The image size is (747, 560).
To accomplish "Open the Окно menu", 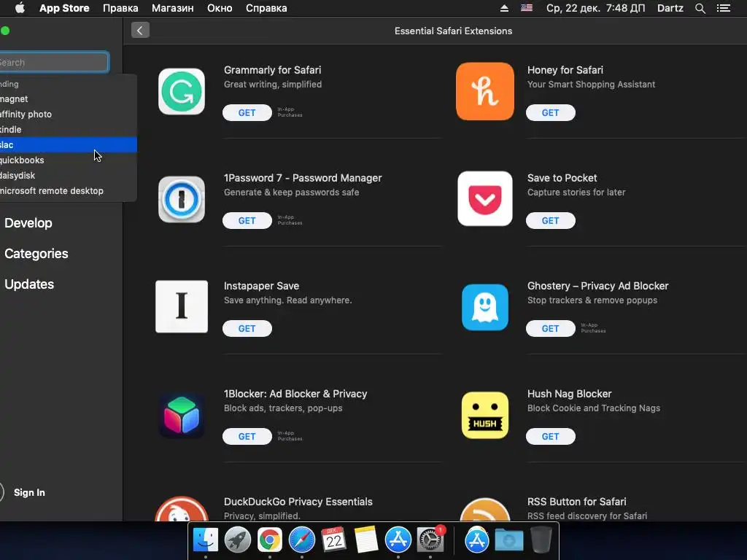I will coord(220,8).
